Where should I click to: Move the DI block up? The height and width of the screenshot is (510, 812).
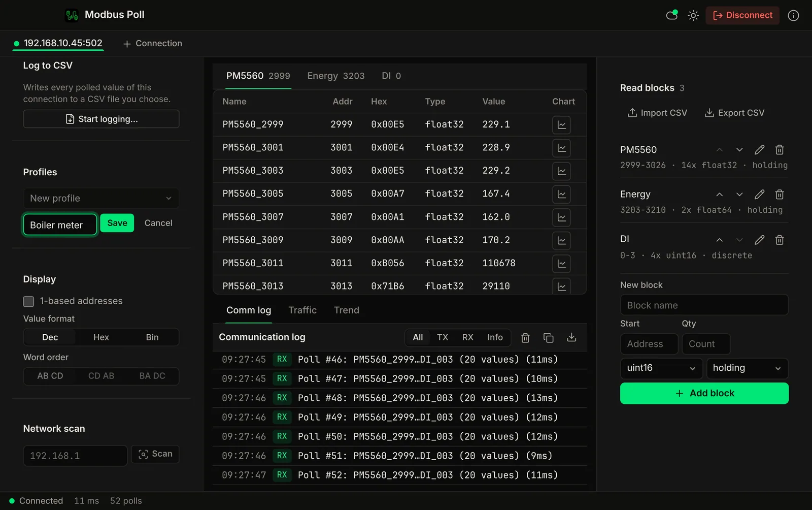pos(719,240)
